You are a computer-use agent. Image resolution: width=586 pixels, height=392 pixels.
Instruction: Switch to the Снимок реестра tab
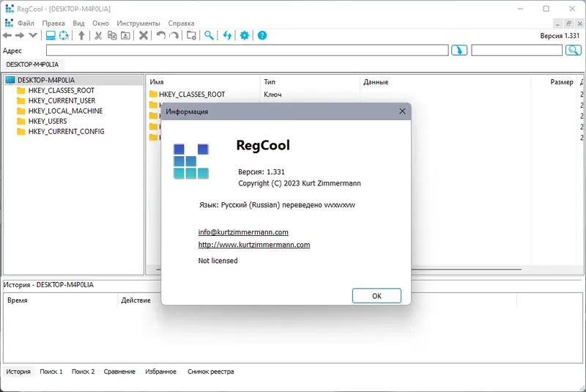click(x=211, y=371)
